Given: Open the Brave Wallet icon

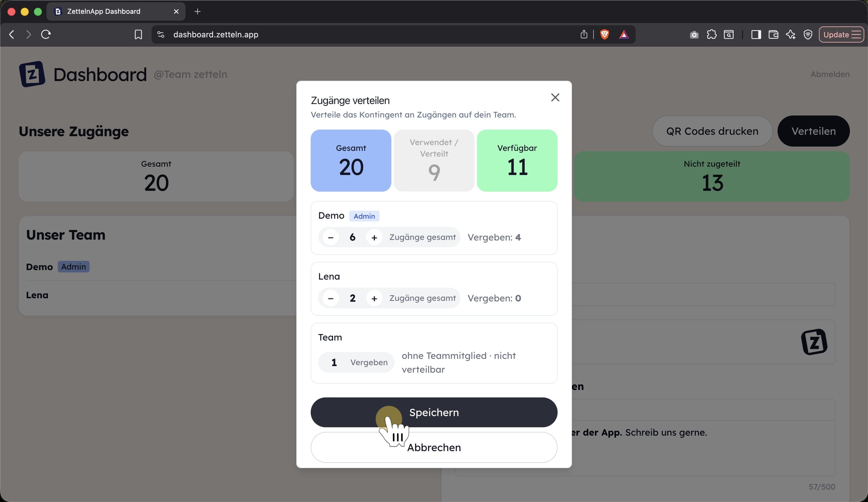Looking at the screenshot, I should click(773, 34).
